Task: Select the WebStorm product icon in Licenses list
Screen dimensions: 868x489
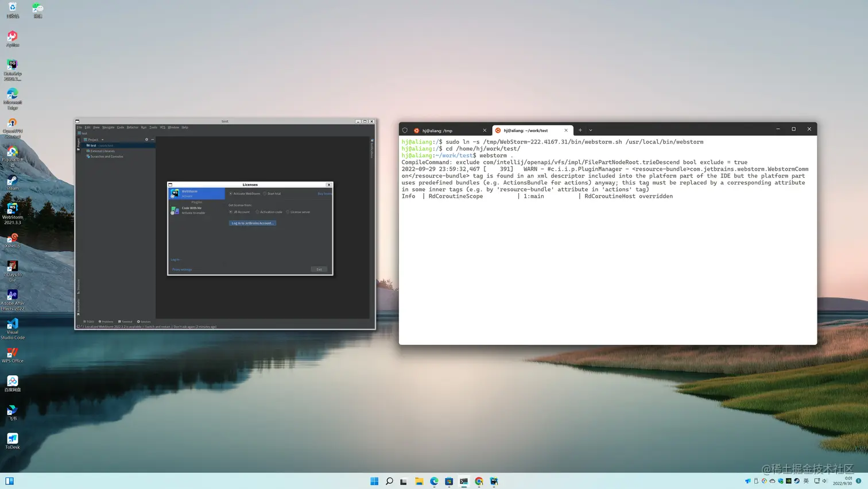Action: pyautogui.click(x=175, y=192)
